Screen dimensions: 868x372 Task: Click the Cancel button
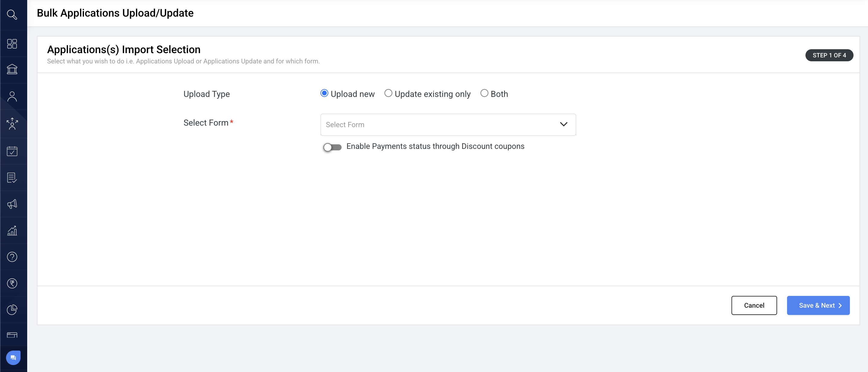(754, 305)
